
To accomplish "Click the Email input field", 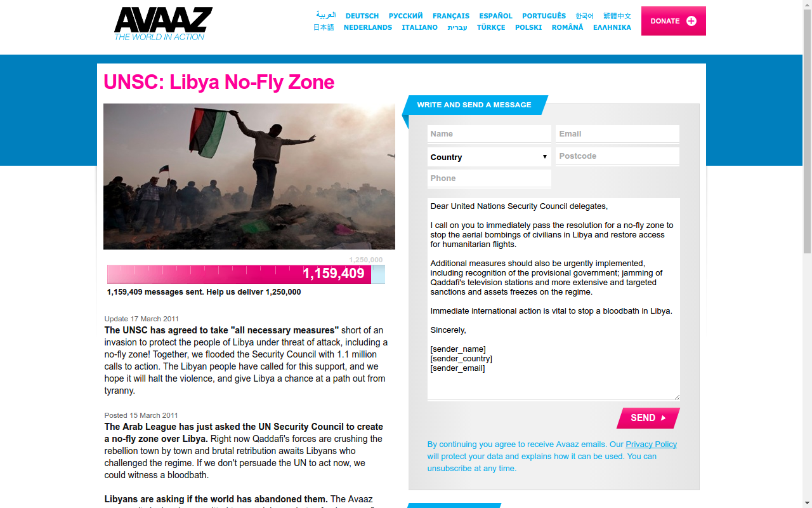I will (617, 134).
